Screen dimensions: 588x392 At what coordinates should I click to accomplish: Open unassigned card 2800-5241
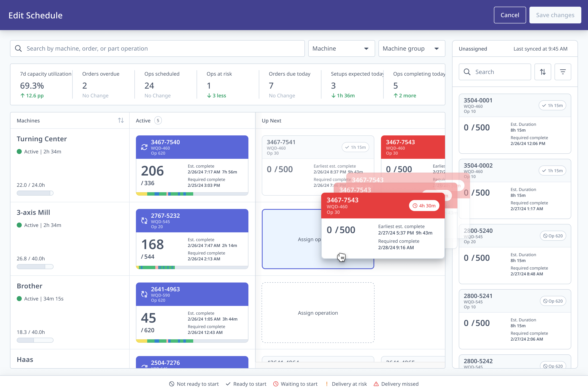point(515,319)
